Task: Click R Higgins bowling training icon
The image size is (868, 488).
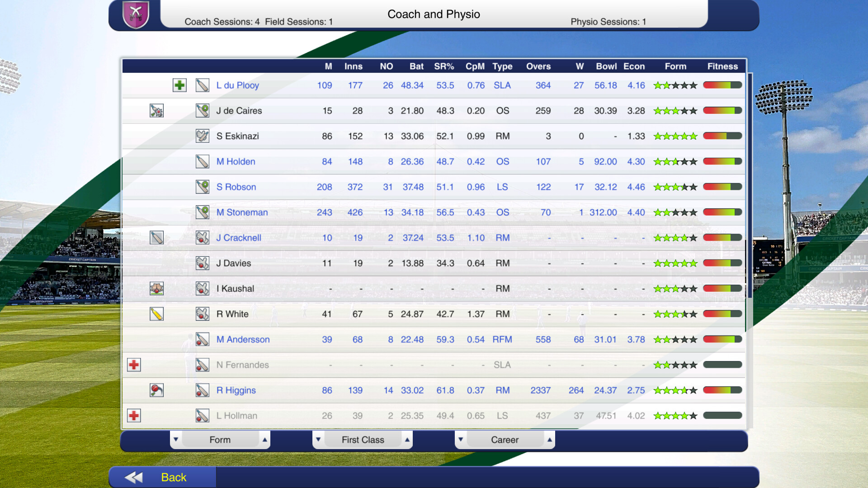Action: point(156,390)
